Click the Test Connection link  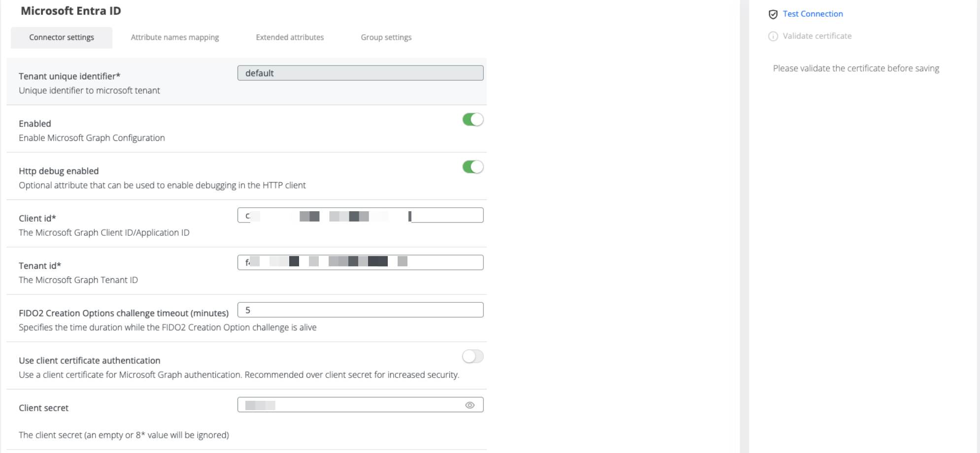[x=813, y=14]
